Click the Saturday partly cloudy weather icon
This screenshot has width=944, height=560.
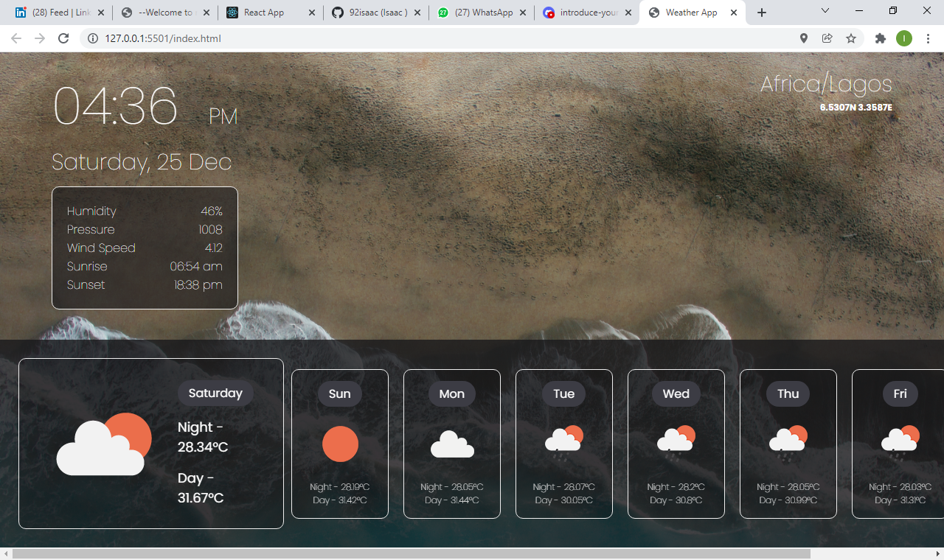point(103,444)
